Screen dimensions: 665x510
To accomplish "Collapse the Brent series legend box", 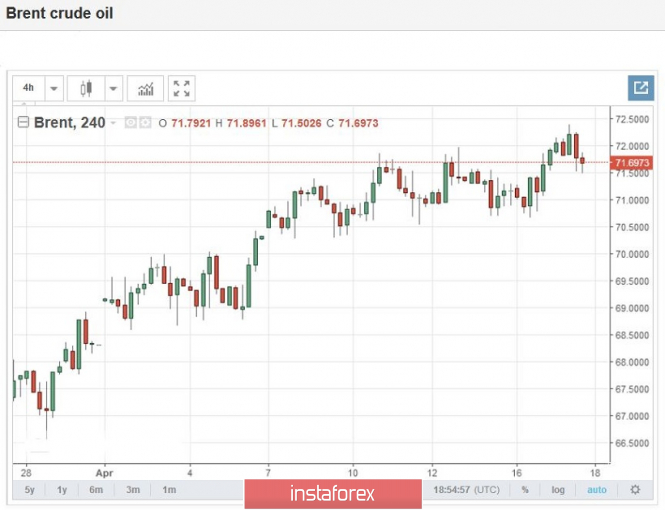I will click(23, 123).
